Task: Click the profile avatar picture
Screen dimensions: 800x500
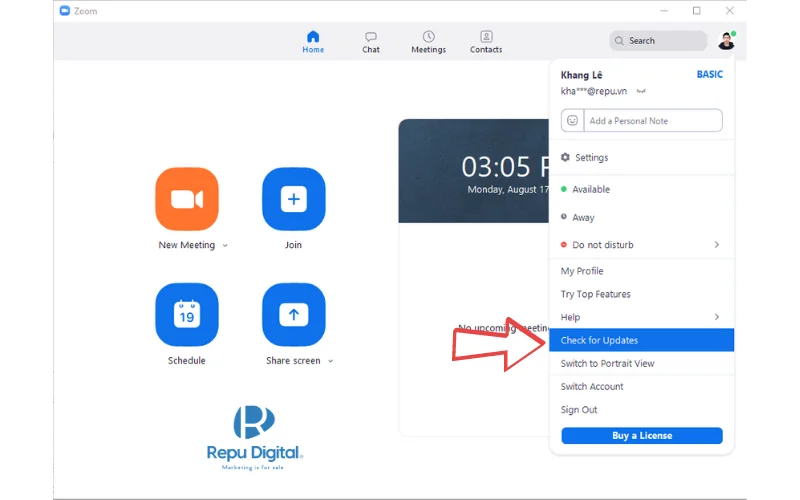Action: click(x=726, y=41)
